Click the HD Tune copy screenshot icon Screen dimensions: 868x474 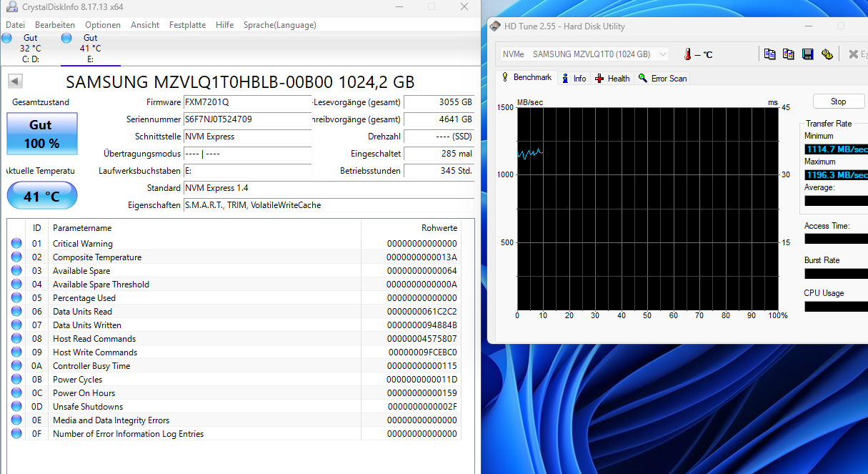(x=789, y=54)
